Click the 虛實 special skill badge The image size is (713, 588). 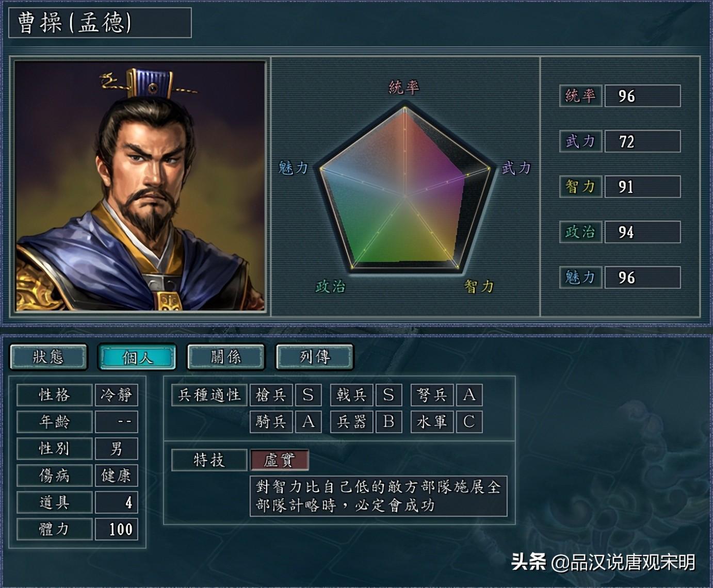tap(279, 460)
